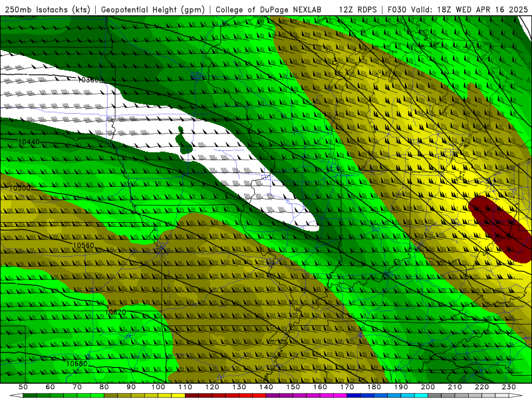This screenshot has width=532, height=399.
Task: Click the '140' value on the color scale
Action: point(266,387)
